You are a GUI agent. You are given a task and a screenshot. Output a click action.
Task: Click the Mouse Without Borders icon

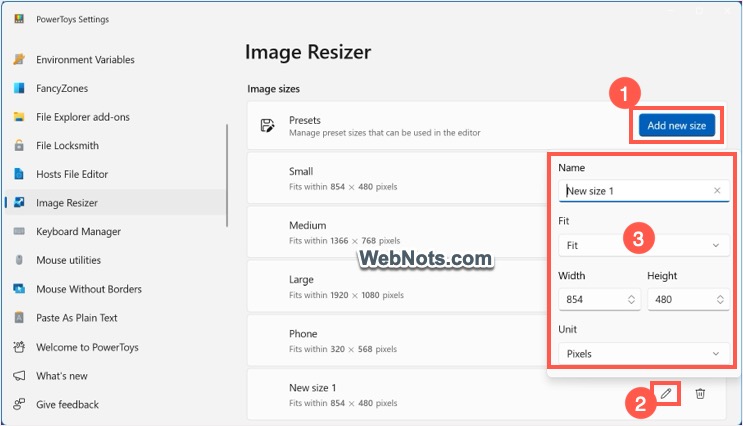[x=19, y=289]
